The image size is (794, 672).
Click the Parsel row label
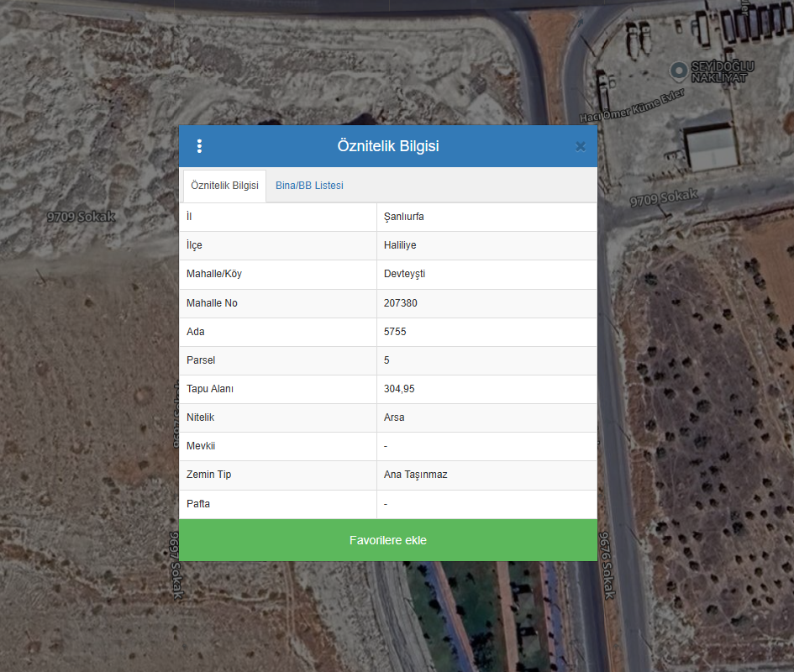click(x=201, y=360)
